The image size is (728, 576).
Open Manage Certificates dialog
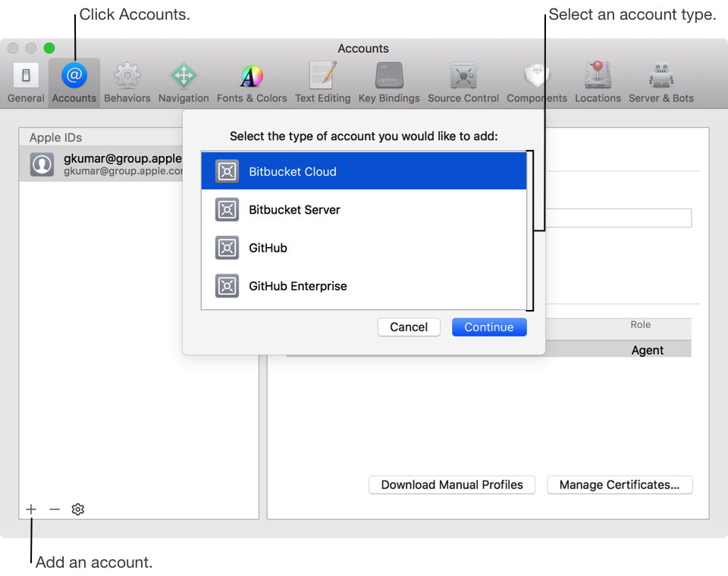coord(620,484)
